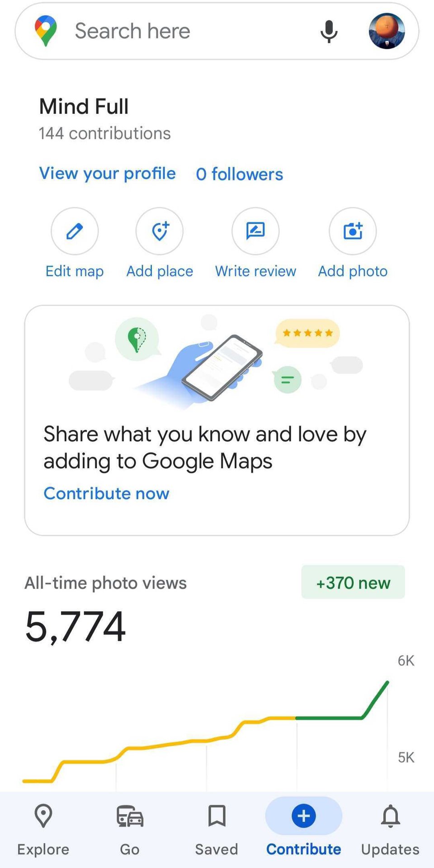
Task: Click the View your profile link
Action: click(x=108, y=174)
